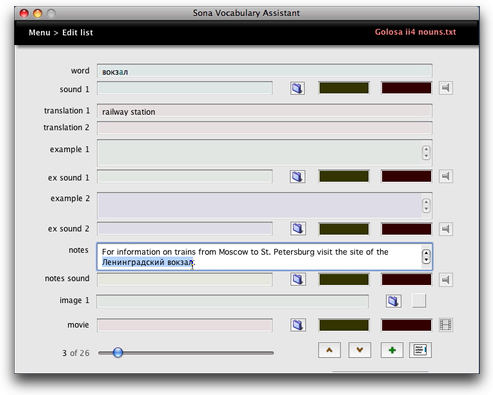Image resolution: width=493 pixels, height=395 pixels.
Task: Open file browser for sound 1
Action: pyautogui.click(x=297, y=88)
